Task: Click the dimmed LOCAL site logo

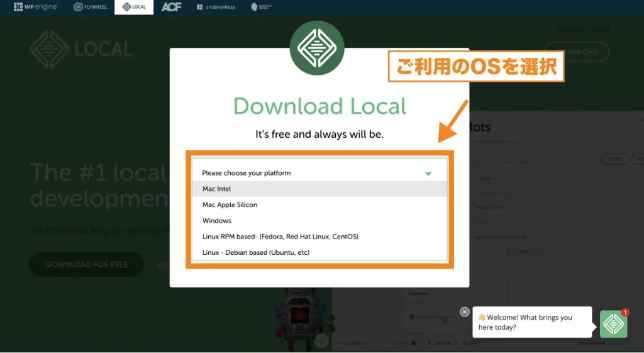Action: [80, 48]
